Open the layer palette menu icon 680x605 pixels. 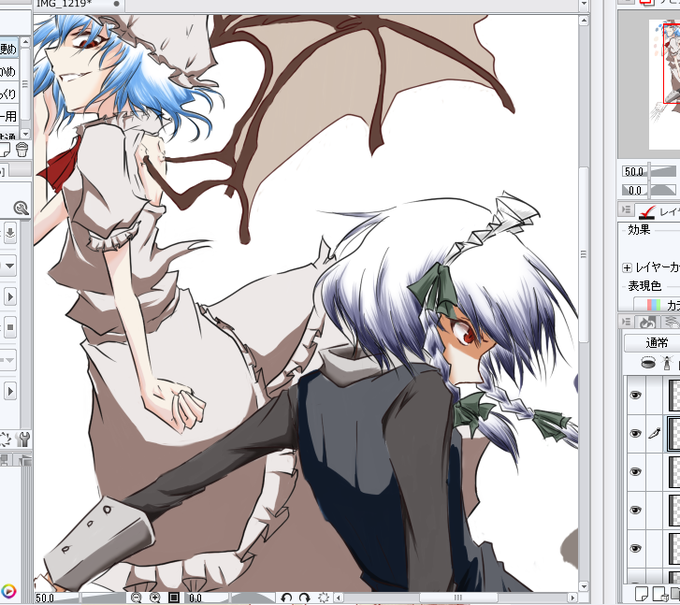(x=626, y=321)
